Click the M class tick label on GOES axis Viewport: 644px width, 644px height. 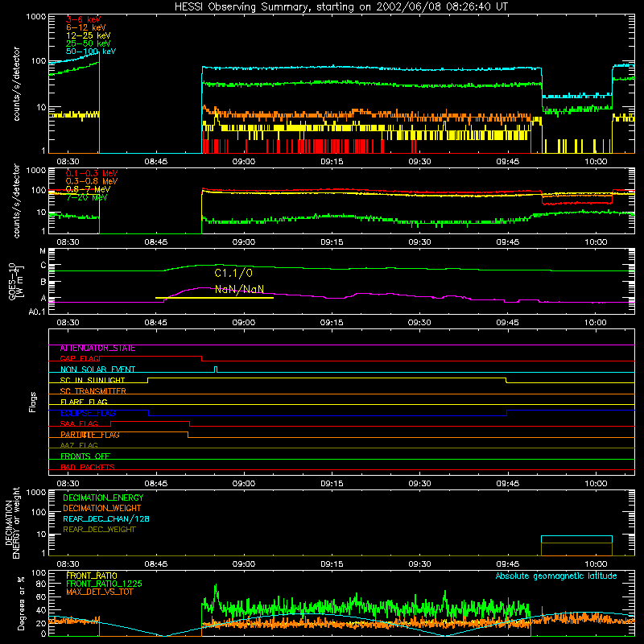(43, 251)
